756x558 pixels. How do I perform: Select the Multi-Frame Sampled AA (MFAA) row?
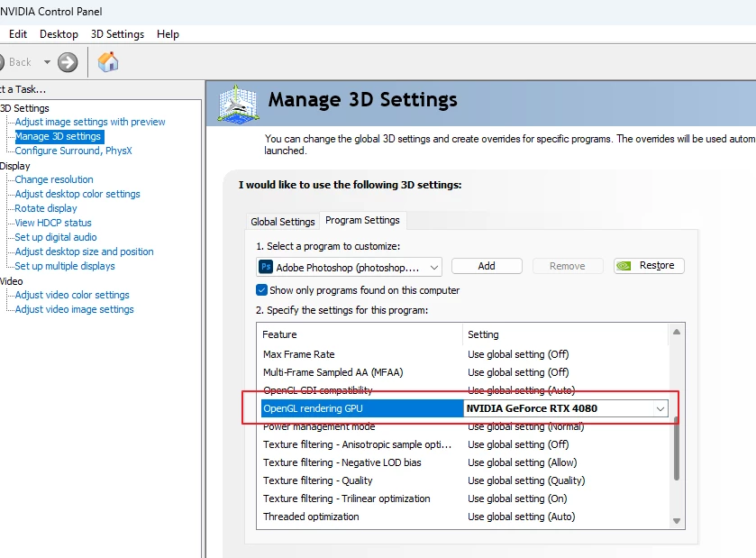tap(465, 372)
